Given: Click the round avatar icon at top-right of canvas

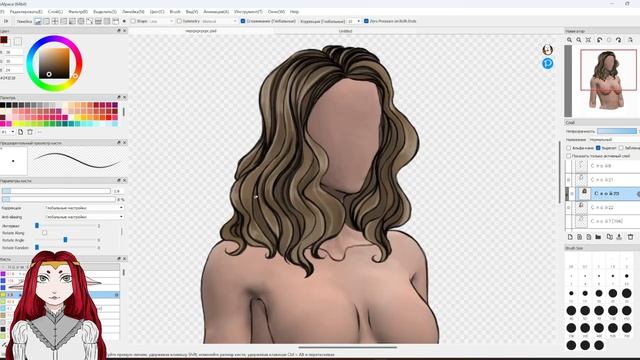Looking at the screenshot, I should [547, 50].
